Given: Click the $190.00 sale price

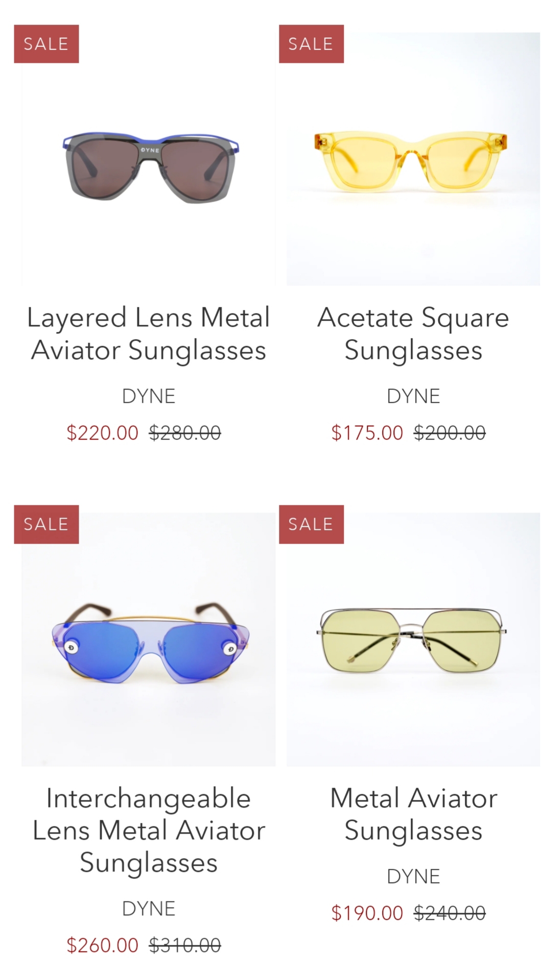Looking at the screenshot, I should point(367,913).
